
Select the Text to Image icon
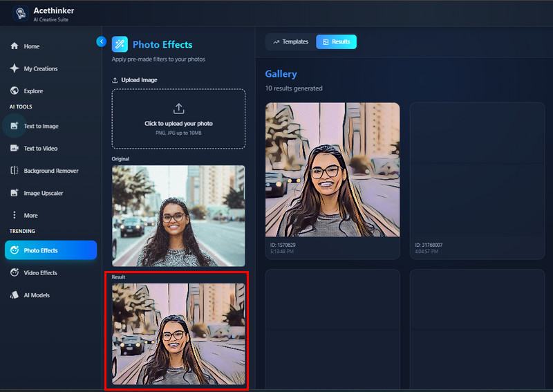point(14,126)
